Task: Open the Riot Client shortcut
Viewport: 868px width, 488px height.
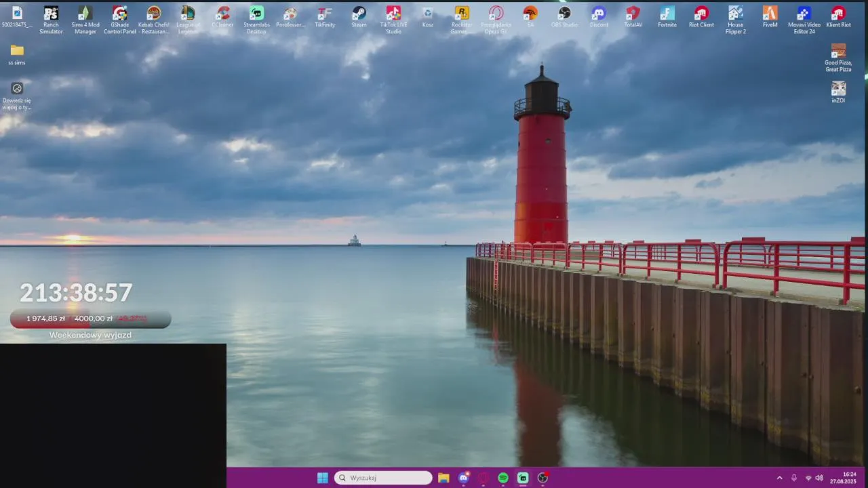Action: pyautogui.click(x=701, y=17)
